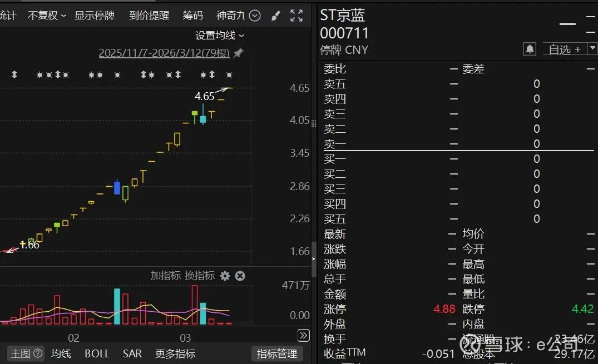Click the fullscreen expand chart icon
Screen dimensions: 598x364
click(x=296, y=16)
